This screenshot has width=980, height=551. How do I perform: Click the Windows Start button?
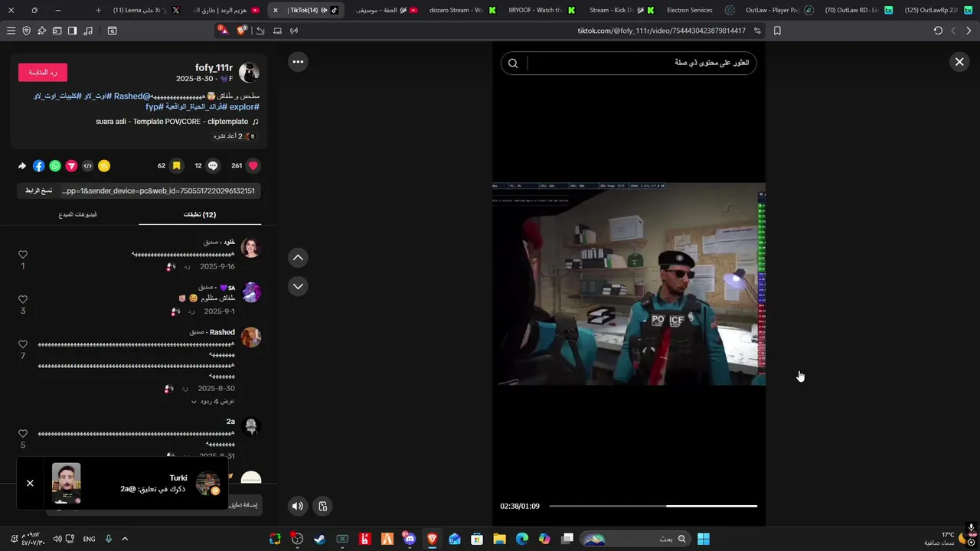point(703,539)
